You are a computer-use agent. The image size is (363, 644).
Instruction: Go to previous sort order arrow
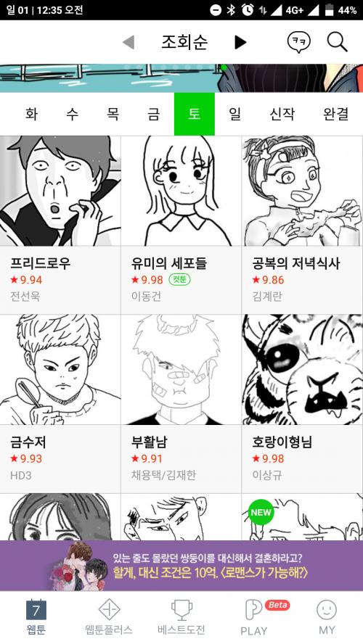(129, 42)
